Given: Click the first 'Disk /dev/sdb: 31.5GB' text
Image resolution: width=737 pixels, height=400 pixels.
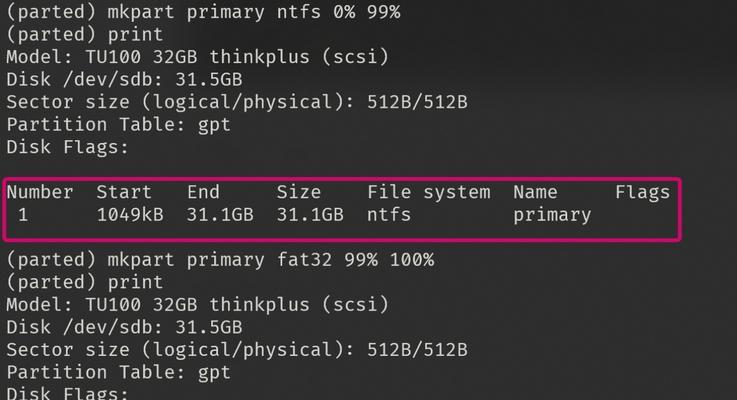Looking at the screenshot, I should click(x=124, y=79).
